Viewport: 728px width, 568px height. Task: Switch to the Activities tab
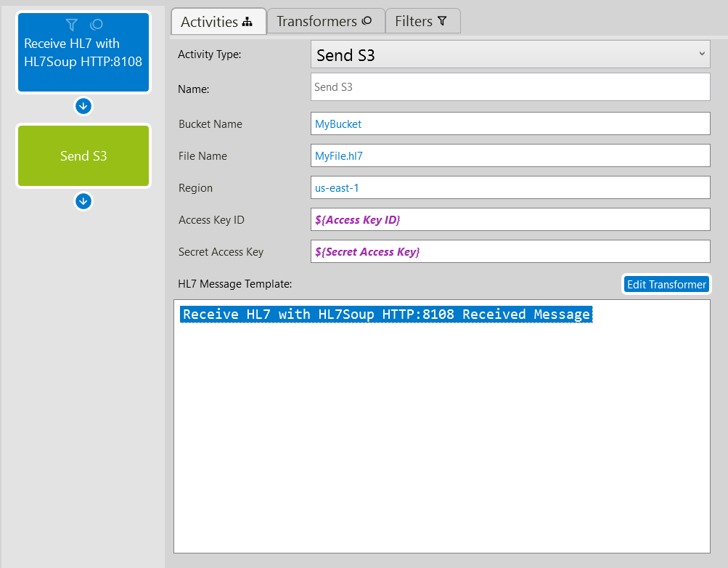tap(218, 21)
